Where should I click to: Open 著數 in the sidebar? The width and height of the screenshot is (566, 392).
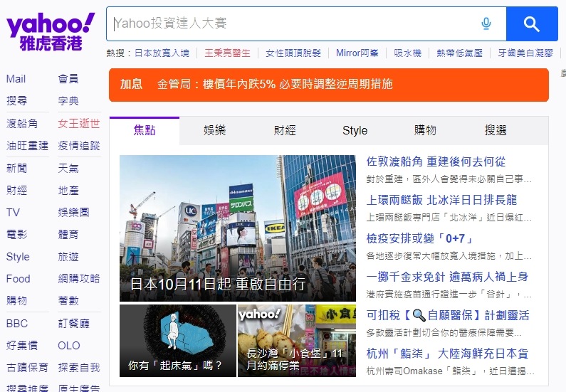click(68, 301)
